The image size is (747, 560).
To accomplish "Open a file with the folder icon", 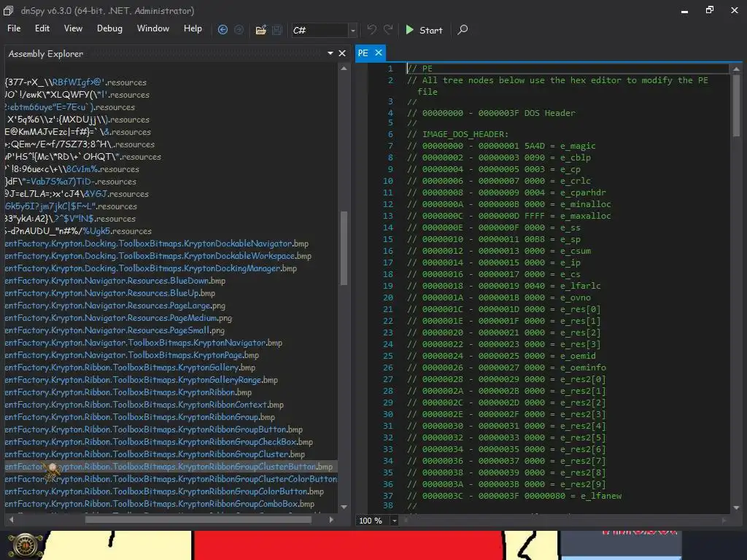I will (260, 30).
